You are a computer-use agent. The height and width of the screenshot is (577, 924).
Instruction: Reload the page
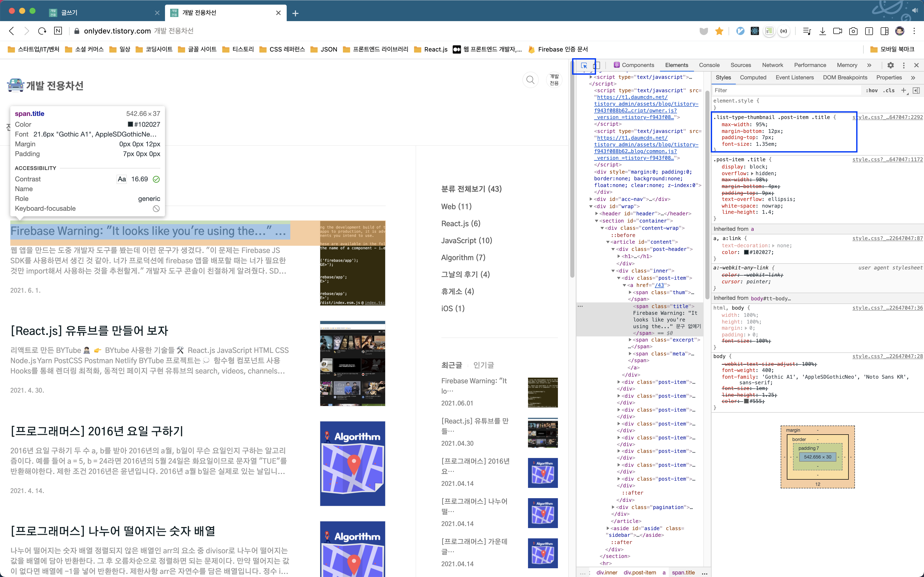click(42, 31)
